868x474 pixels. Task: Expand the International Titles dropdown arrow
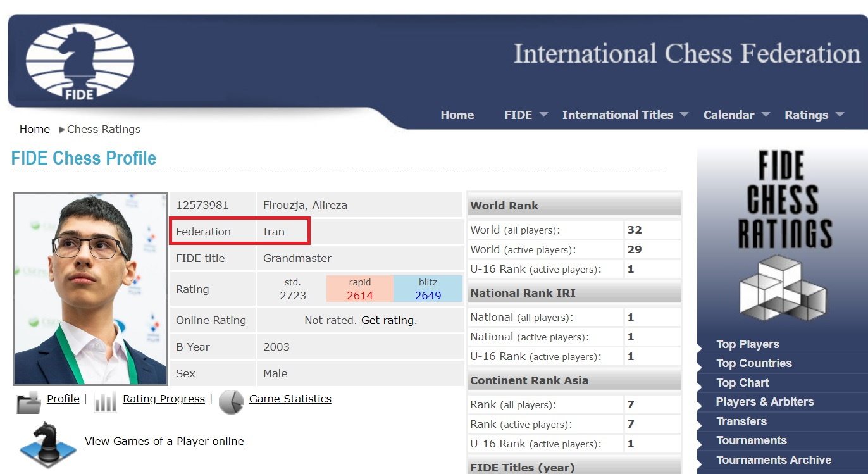point(684,115)
